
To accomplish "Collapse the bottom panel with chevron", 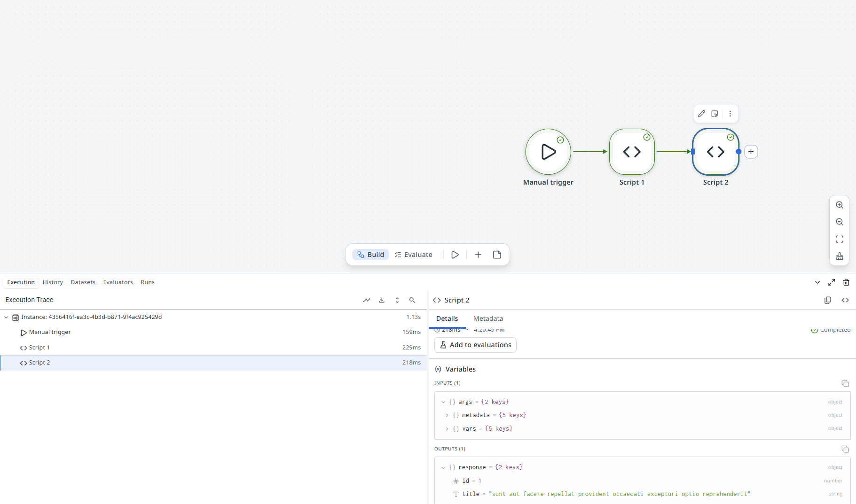I will coord(817,282).
